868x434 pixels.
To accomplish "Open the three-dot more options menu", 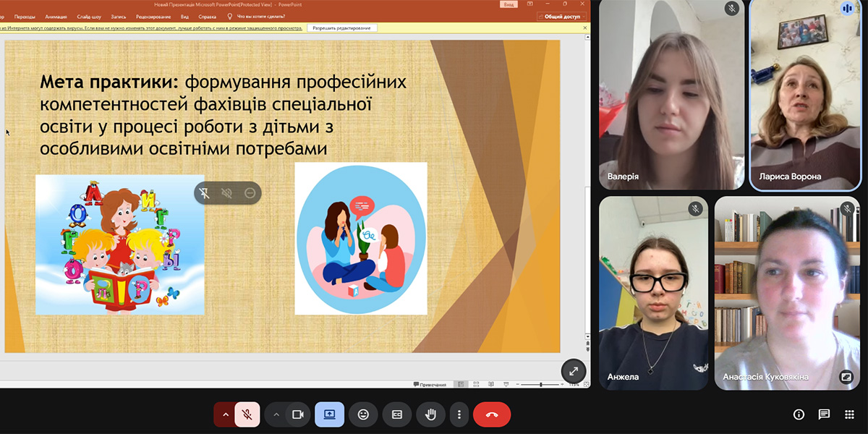I will pos(459,414).
